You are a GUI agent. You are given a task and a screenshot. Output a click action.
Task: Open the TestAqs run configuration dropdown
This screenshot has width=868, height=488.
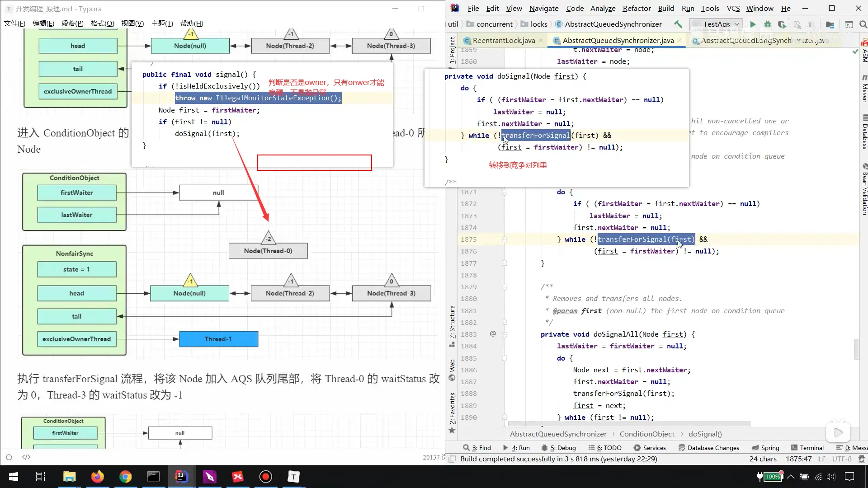tap(717, 24)
